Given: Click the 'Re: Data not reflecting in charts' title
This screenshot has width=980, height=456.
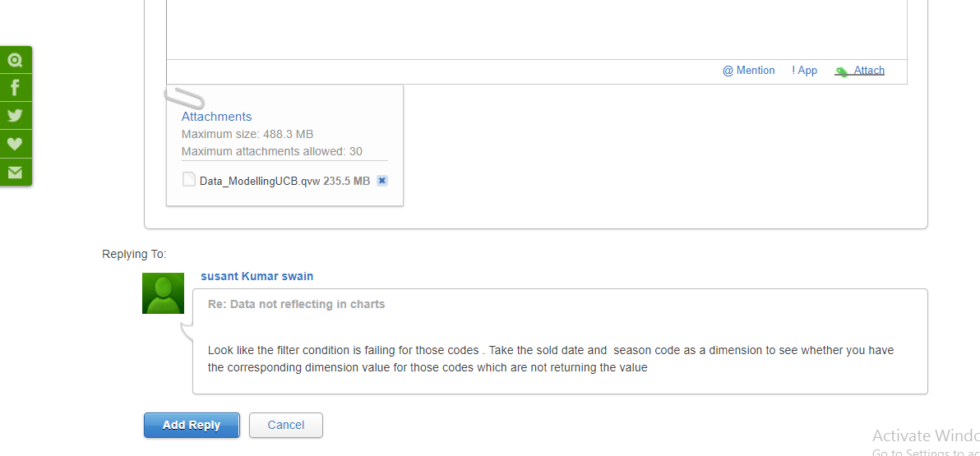Looking at the screenshot, I should click(296, 304).
